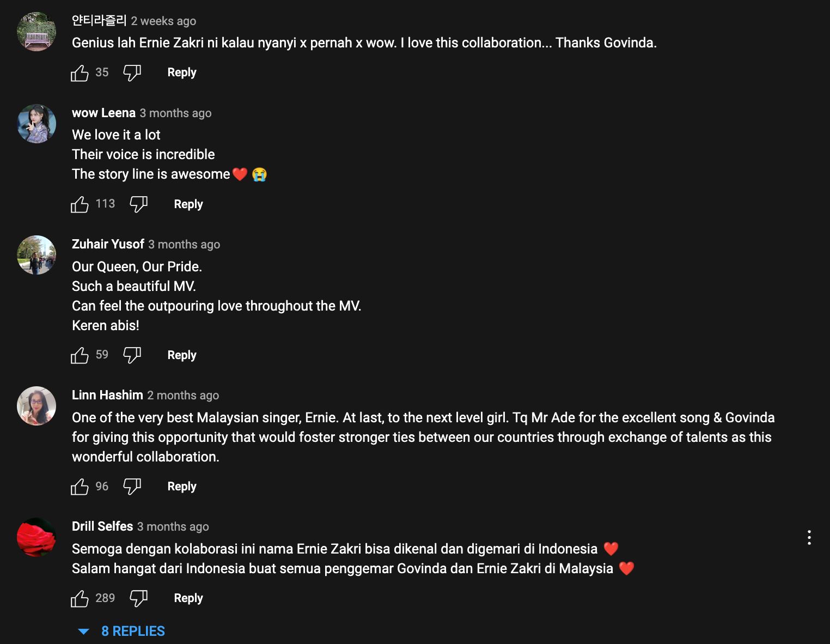Like Linn Hashim's comment
Screen dimensions: 830x644
pos(80,487)
